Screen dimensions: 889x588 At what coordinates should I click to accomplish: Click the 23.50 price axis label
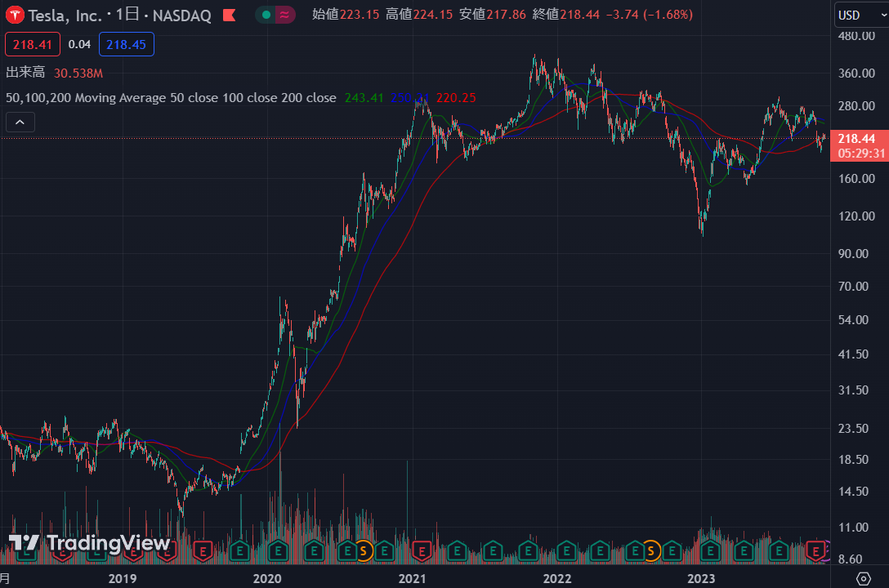coord(853,428)
